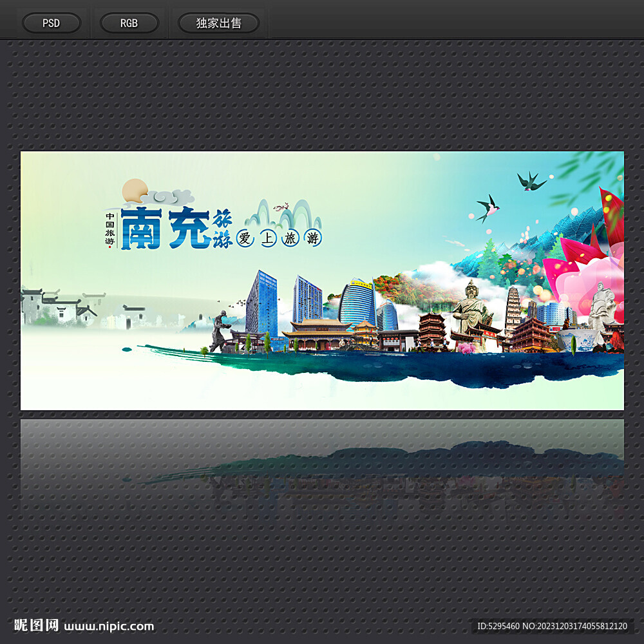This screenshot has width=644, height=644.
Task: Click the 爱上旅游 slogan text in banner
Action: tap(279, 238)
